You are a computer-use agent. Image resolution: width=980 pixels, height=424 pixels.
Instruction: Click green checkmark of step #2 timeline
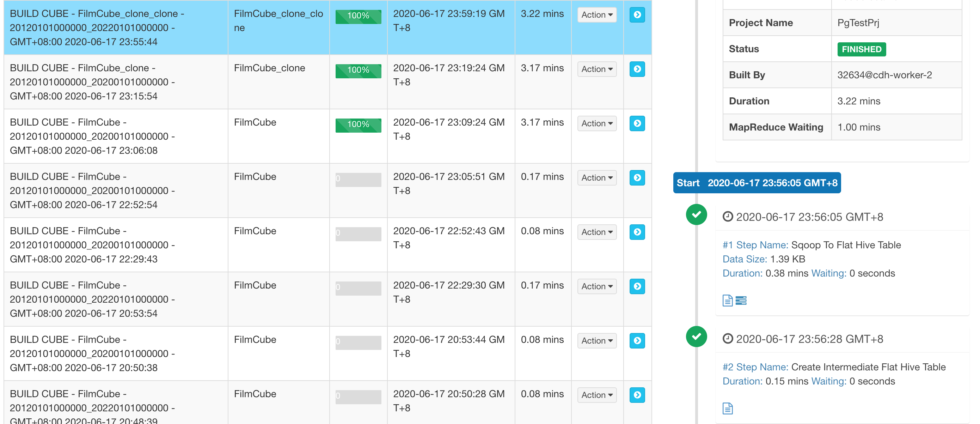click(x=696, y=337)
